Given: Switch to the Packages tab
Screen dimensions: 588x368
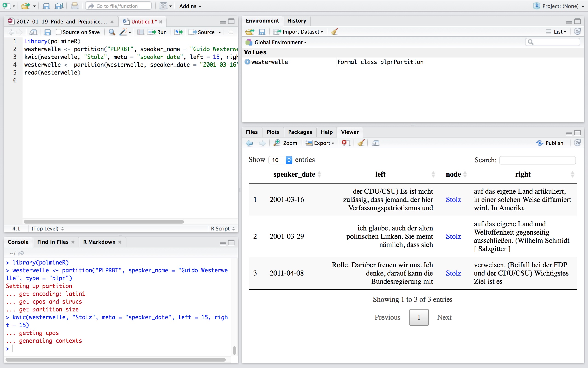Looking at the screenshot, I should 300,132.
